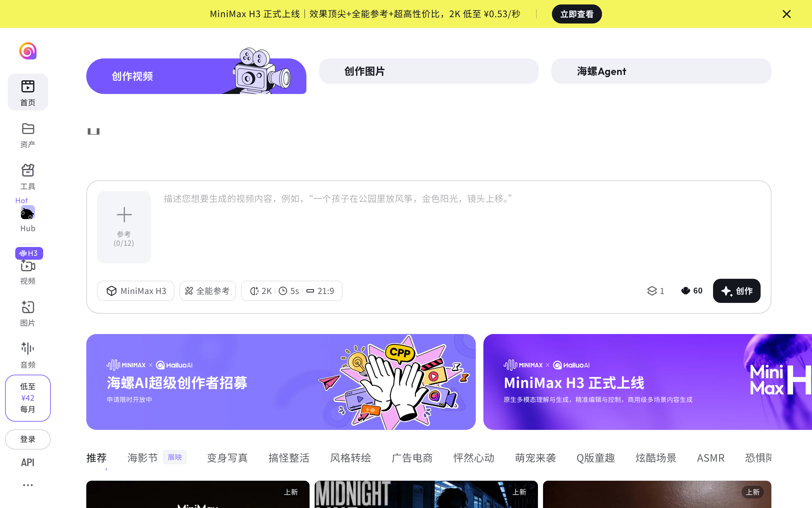Click the 登录 login button
The height and width of the screenshot is (508, 812).
pos(28,439)
